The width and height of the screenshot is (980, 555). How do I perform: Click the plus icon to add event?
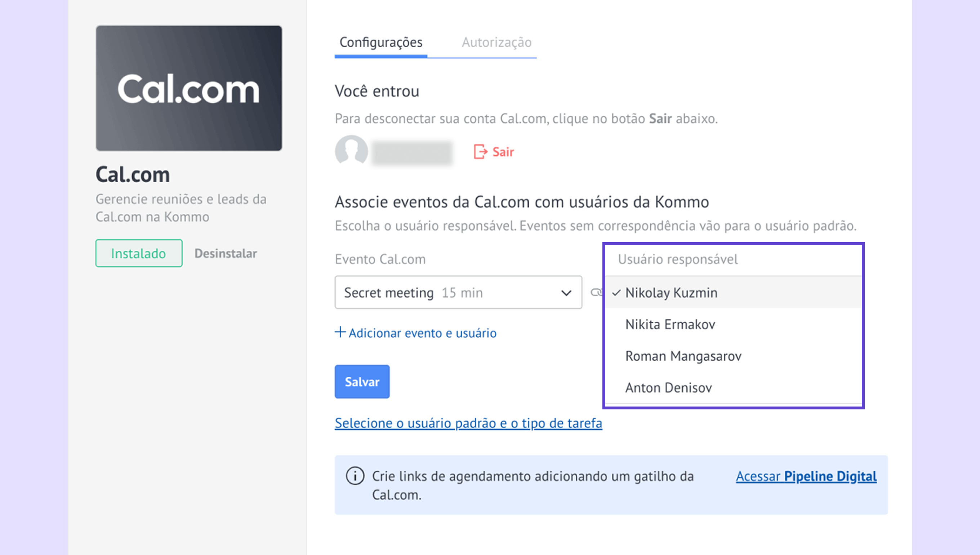[x=340, y=332]
